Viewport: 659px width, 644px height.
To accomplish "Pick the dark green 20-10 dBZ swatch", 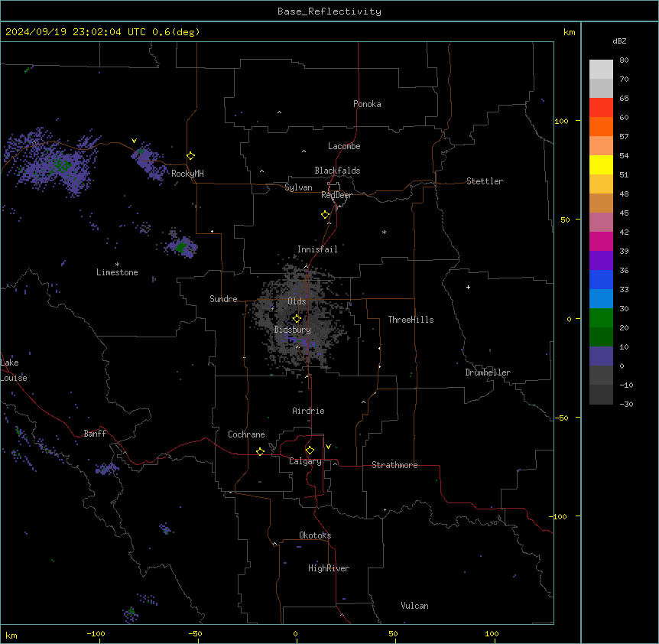I will point(601,337).
